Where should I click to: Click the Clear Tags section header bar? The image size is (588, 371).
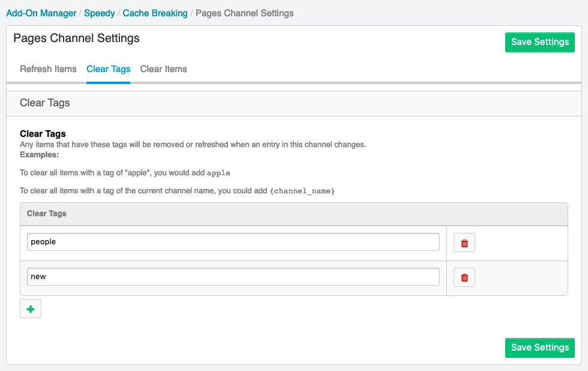click(x=294, y=103)
